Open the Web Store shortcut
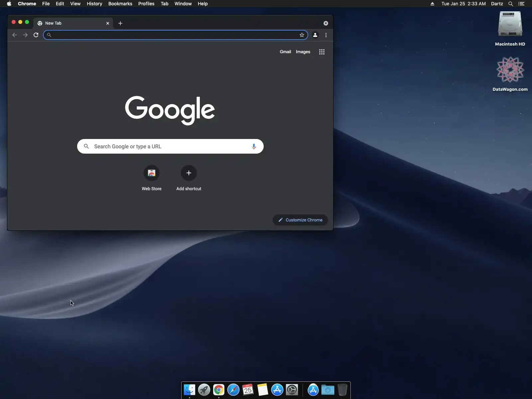This screenshot has width=532, height=399. 152,178
